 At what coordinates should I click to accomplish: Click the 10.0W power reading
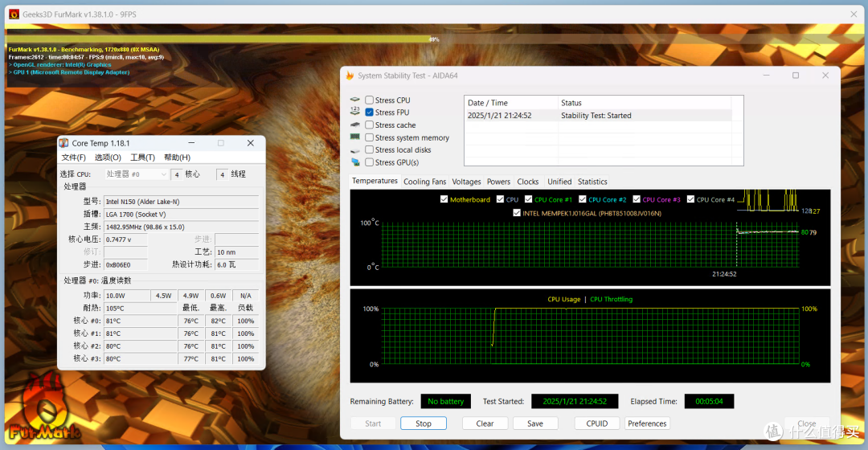[127, 296]
